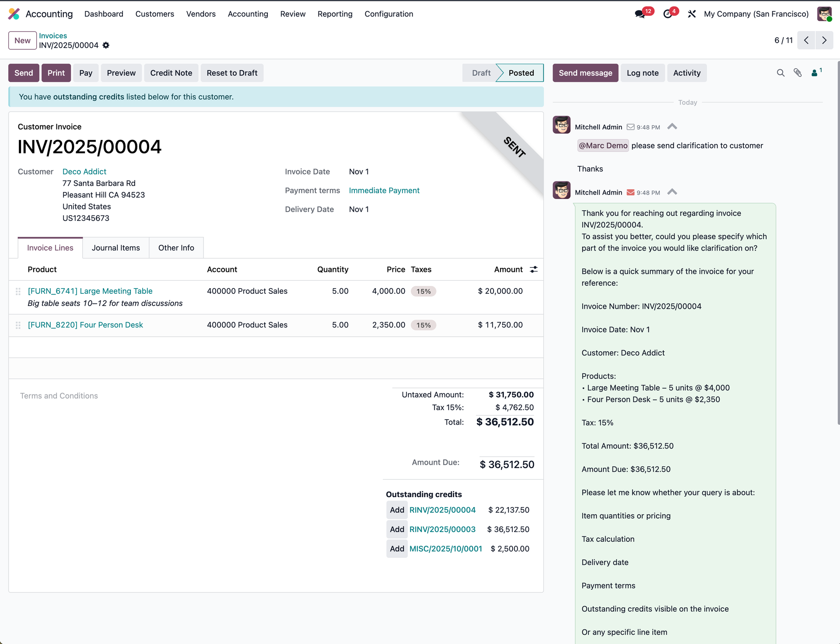Open the activities clock icon with 4 notifications

(x=667, y=14)
